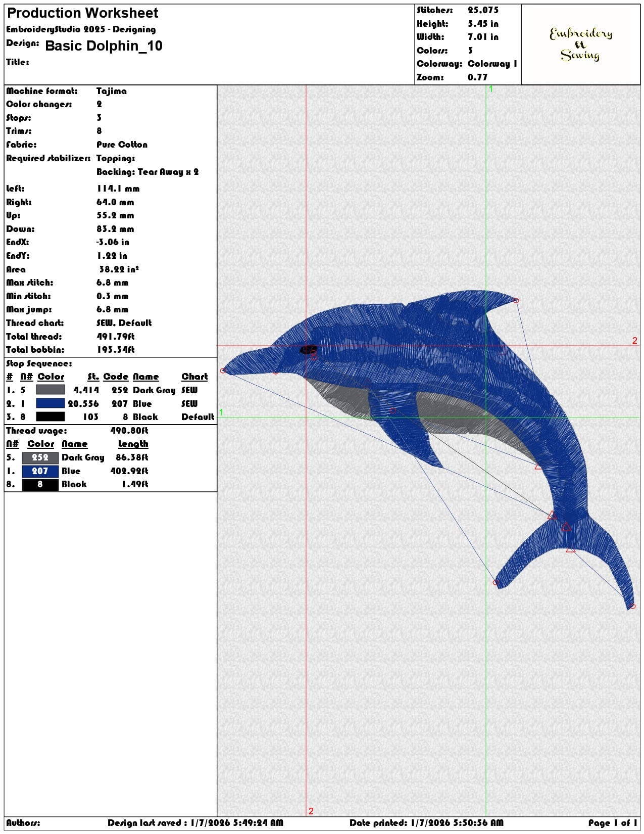Click the Total bobbin value '193.34ft'
Image resolution: width=644 pixels, height=834 pixels.
coord(116,350)
